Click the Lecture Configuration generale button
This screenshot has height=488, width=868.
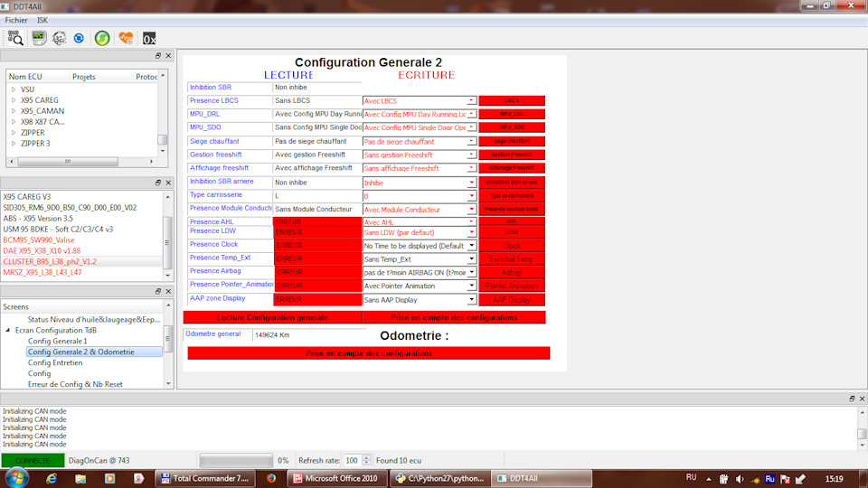point(272,317)
